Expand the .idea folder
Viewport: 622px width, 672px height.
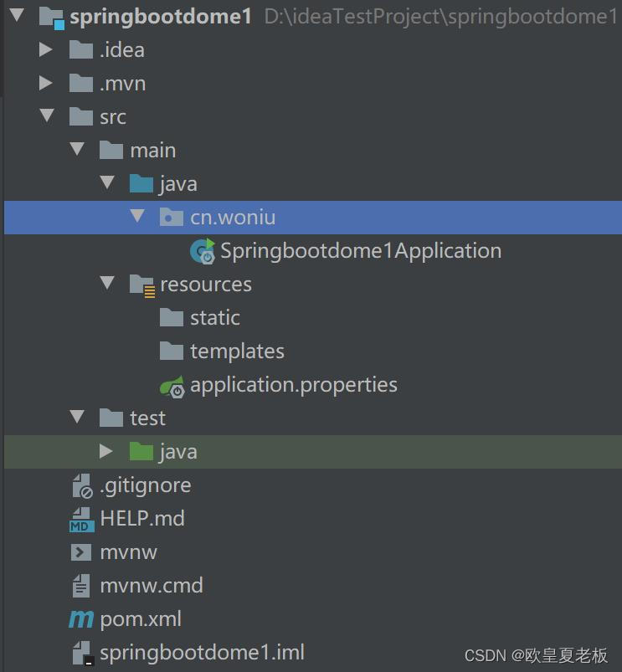coord(46,49)
